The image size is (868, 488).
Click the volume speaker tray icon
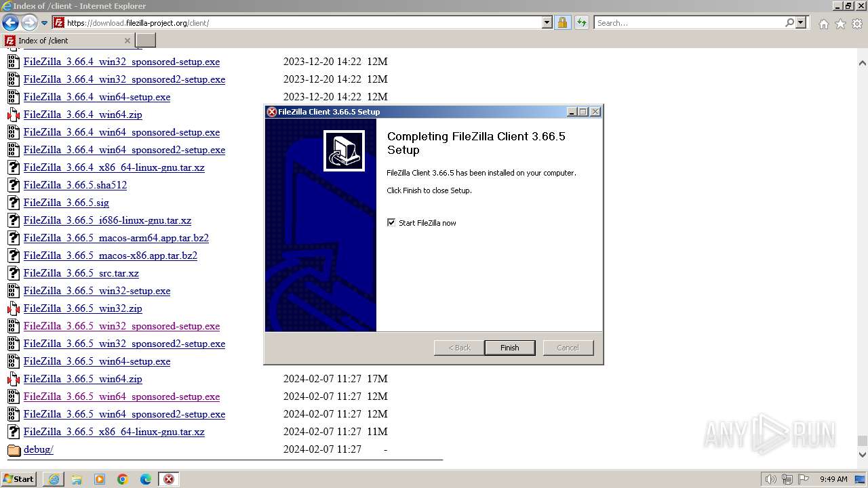pyautogui.click(x=771, y=479)
